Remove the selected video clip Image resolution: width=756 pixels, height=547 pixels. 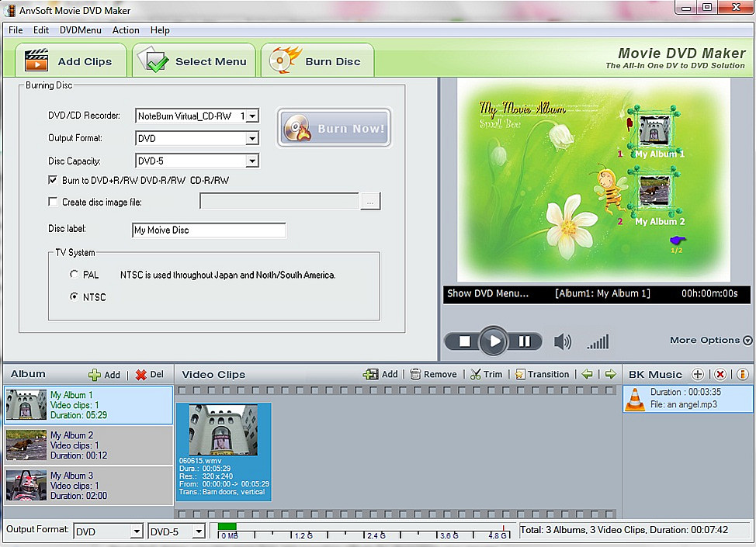click(x=433, y=374)
